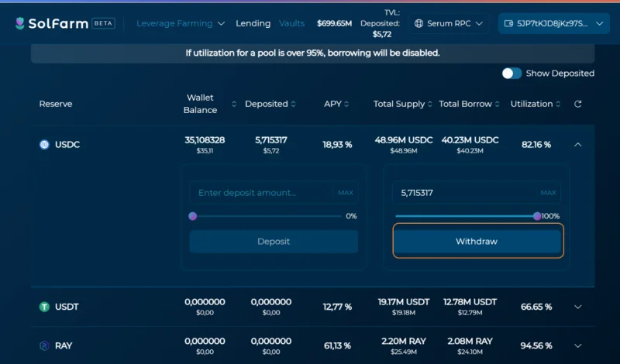Image resolution: width=620 pixels, height=364 pixels.
Task: Focus the Enter deposit amount field
Action: [x=261, y=193]
